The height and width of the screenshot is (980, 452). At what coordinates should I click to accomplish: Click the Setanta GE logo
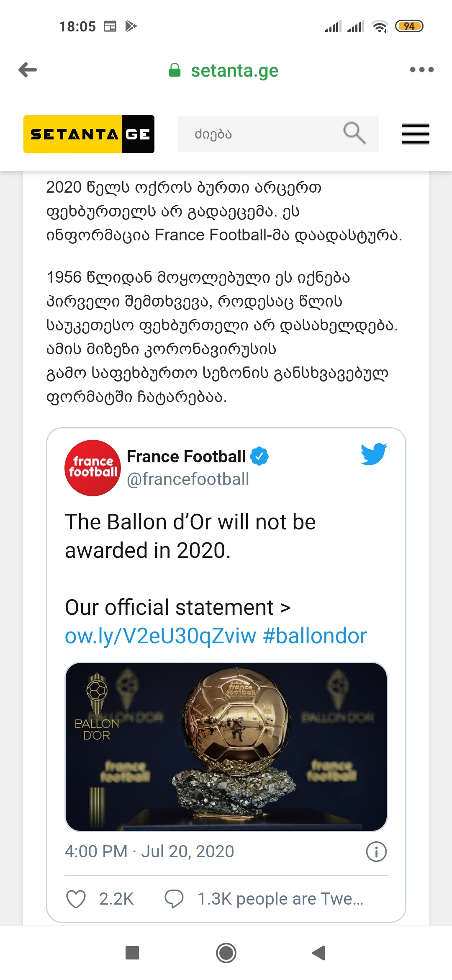pyautogui.click(x=89, y=134)
